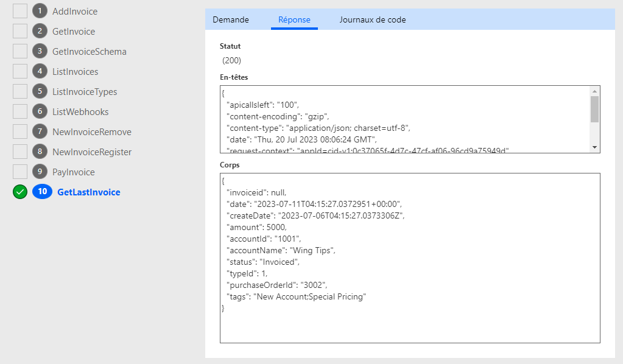
Task: Select the GetLastInvoice operation
Action: click(x=88, y=192)
